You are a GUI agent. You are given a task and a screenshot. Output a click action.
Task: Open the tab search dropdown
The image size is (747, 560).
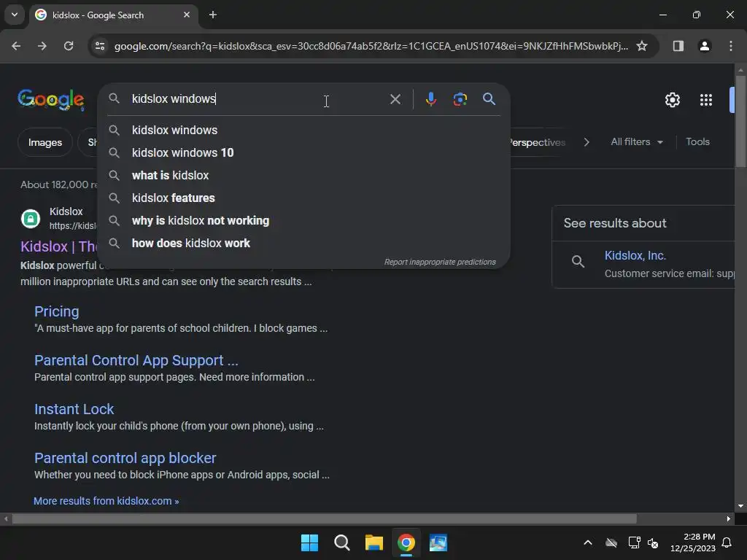click(15, 15)
